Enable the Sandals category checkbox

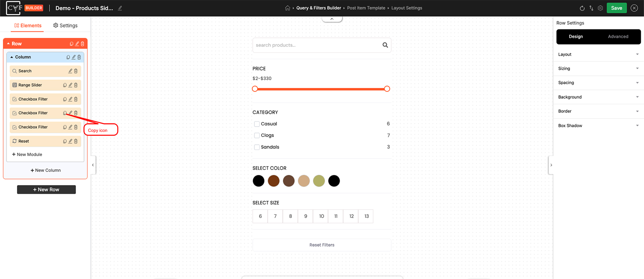click(x=257, y=147)
